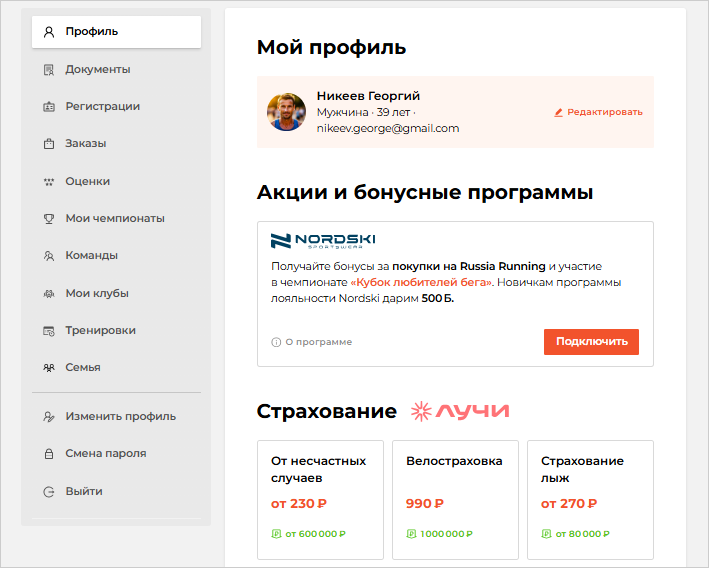Click the Documents icon in sidebar
This screenshot has width=709, height=568.
[x=48, y=70]
